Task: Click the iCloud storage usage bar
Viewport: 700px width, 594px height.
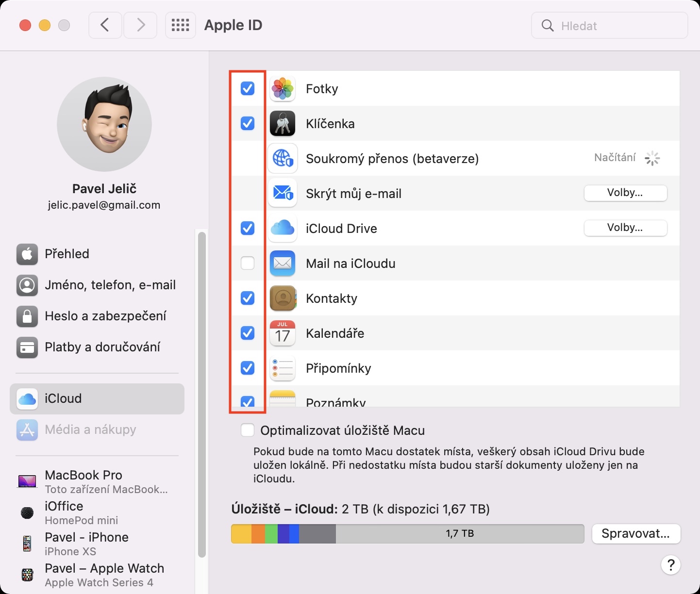Action: (407, 534)
